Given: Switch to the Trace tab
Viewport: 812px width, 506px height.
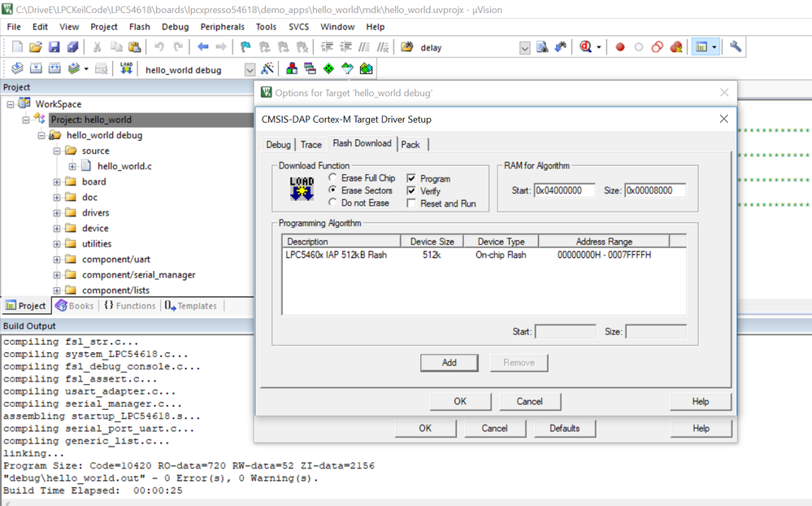Looking at the screenshot, I should [310, 145].
